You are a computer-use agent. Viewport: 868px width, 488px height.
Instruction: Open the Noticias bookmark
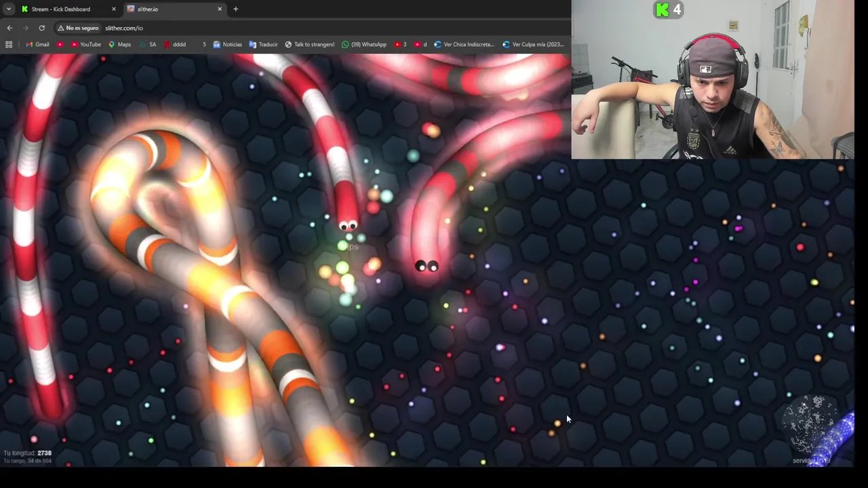[227, 44]
